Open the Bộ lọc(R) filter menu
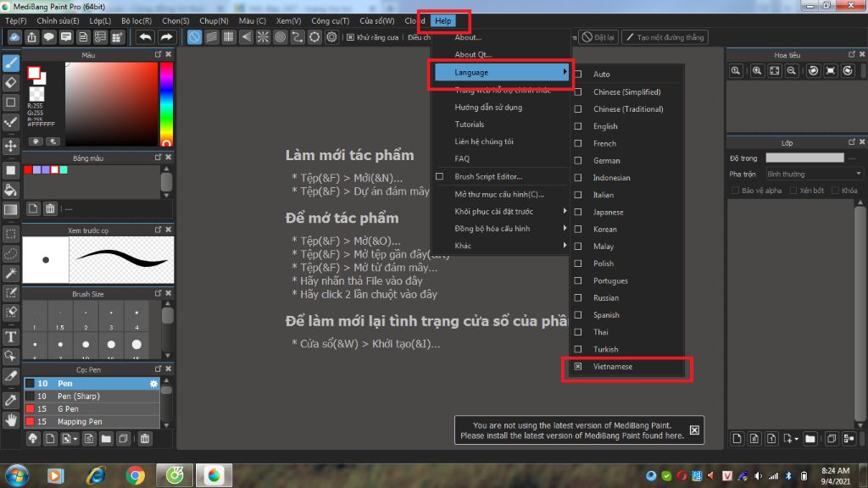The image size is (868, 488). (x=136, y=20)
